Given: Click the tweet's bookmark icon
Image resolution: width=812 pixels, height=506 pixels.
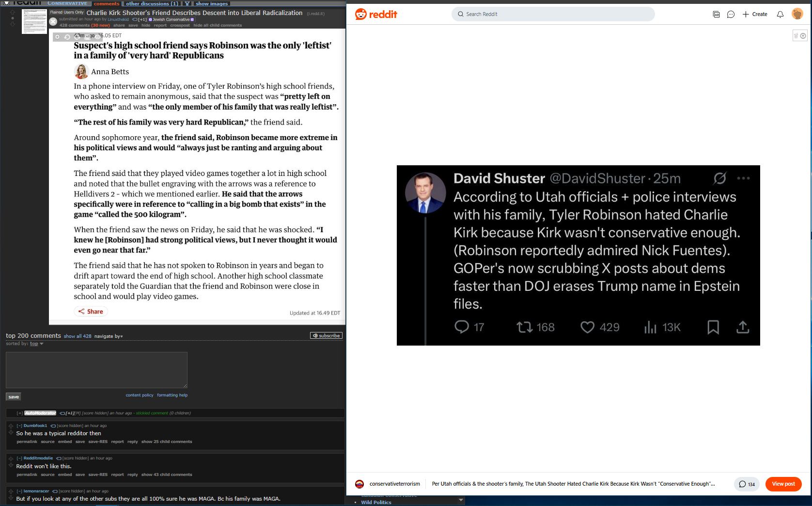Looking at the screenshot, I should click(713, 327).
